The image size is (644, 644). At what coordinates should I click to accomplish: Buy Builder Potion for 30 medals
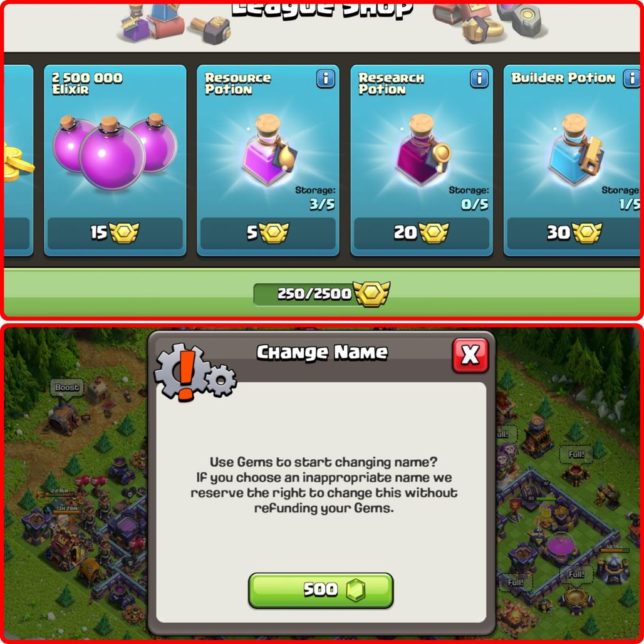click(x=574, y=233)
